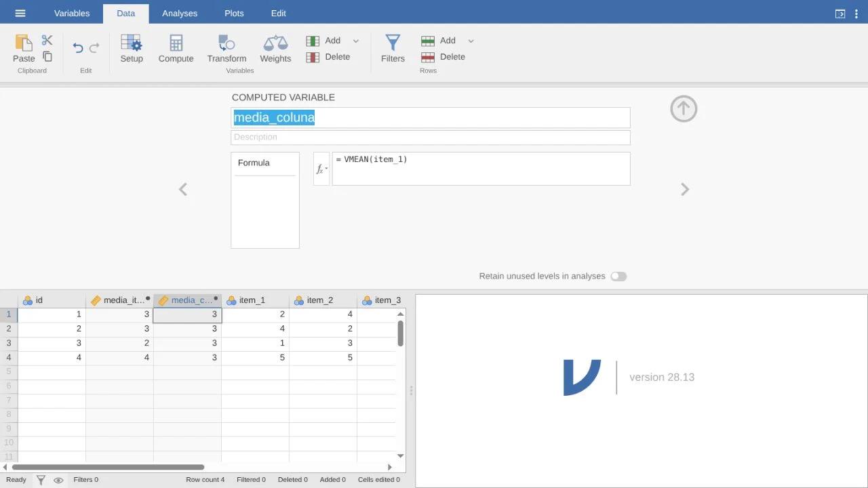
Task: Go to next variable with right chevron
Action: [685, 189]
